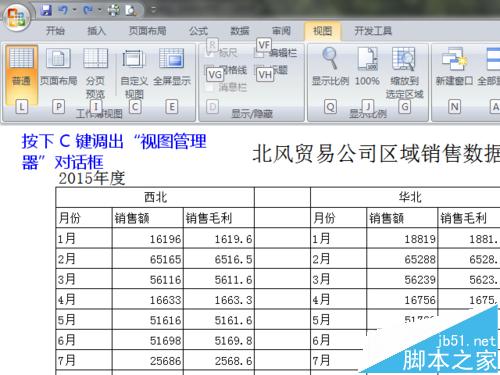This screenshot has height=375, width=500.
Task: Select cell with value 51698
Action: click(x=148, y=340)
